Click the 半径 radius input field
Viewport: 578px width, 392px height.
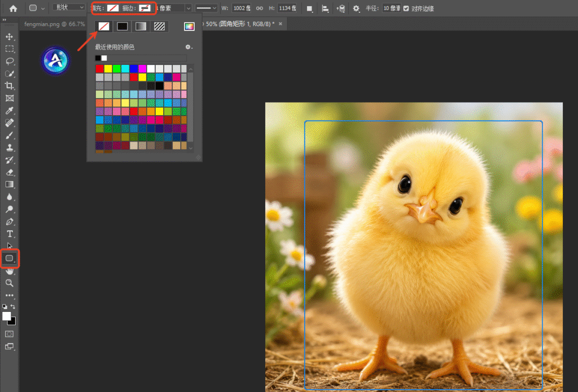pos(392,8)
